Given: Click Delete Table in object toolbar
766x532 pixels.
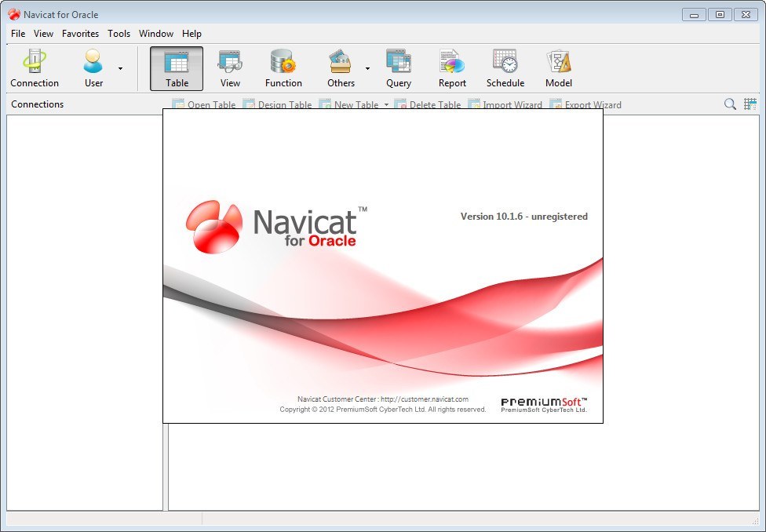Looking at the screenshot, I should click(428, 104).
